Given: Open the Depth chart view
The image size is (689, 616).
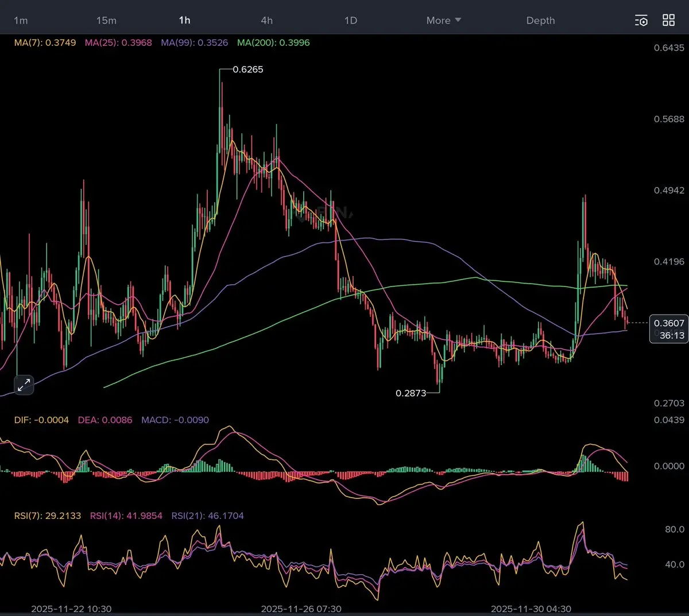Looking at the screenshot, I should pos(540,21).
